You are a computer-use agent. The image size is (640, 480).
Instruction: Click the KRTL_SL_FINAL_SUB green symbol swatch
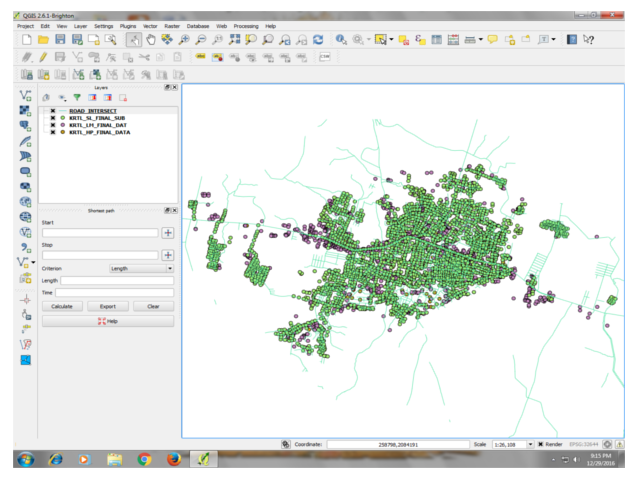62,118
